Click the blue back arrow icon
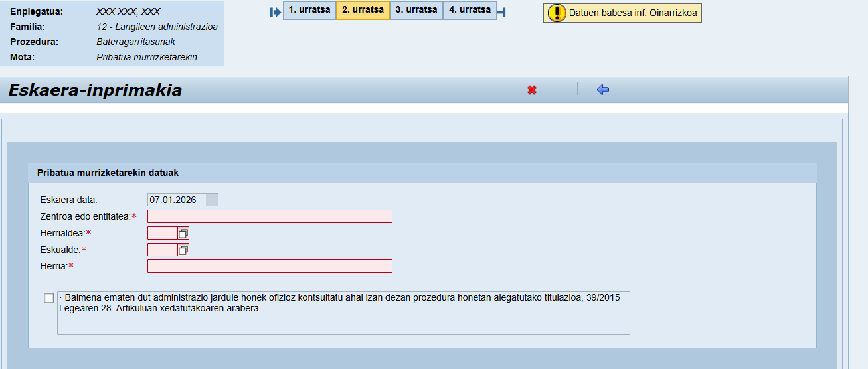The height and width of the screenshot is (369, 868). point(603,90)
